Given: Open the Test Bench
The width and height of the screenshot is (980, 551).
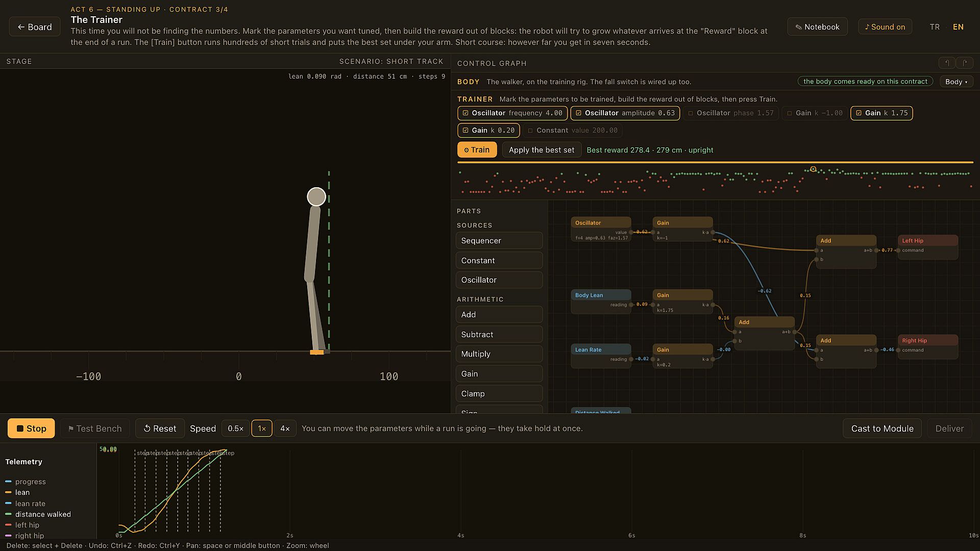Looking at the screenshot, I should coord(95,429).
